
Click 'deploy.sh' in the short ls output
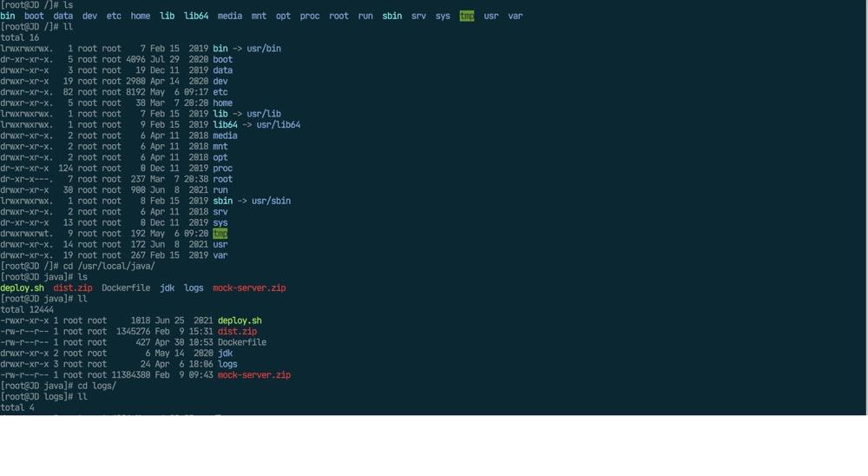23,288
